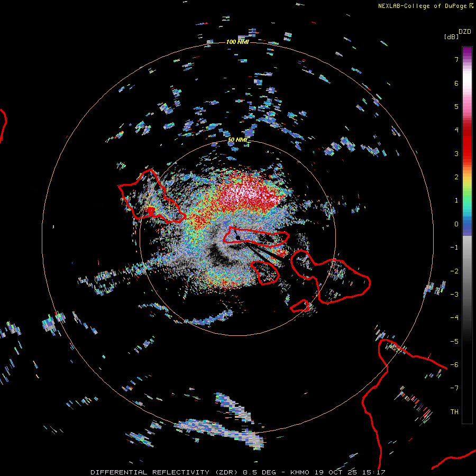Click the TH threshold label on the scale
The width and height of the screenshot is (476, 476).
click(x=454, y=411)
